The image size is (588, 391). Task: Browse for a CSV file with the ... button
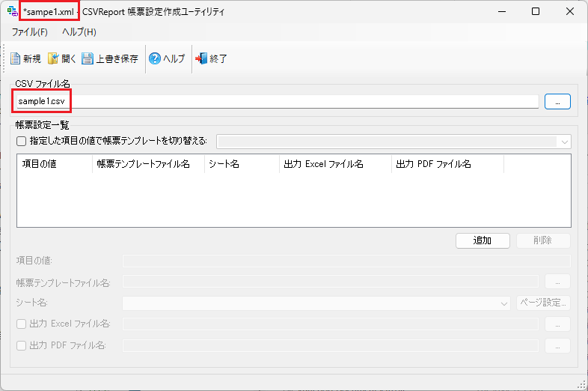tap(557, 101)
